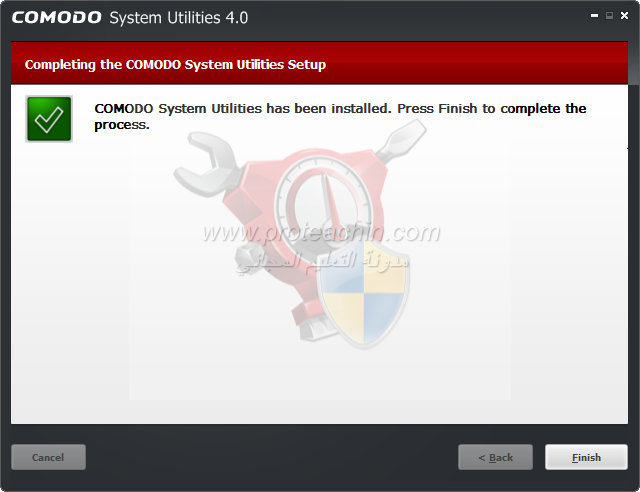Image resolution: width=640 pixels, height=492 pixels.
Task: Click the Finish button to complete setup
Action: [x=586, y=457]
